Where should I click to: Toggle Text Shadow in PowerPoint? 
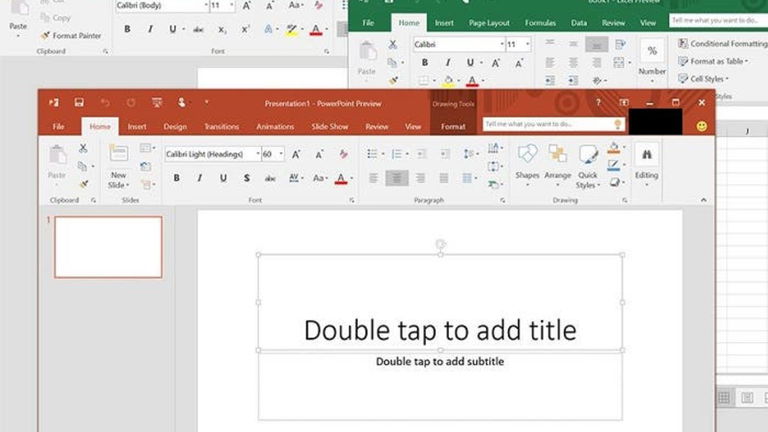246,178
